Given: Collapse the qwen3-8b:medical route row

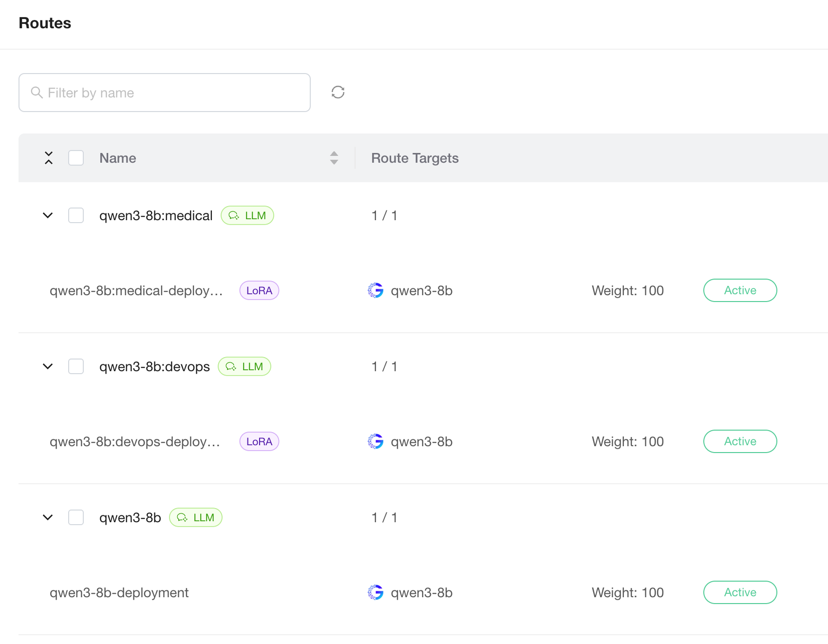Looking at the screenshot, I should pos(48,215).
